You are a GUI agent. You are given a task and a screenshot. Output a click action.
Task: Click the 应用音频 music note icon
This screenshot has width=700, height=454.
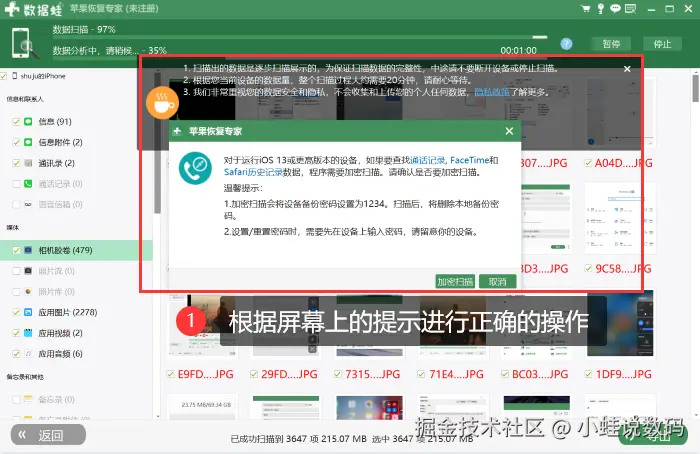click(x=28, y=354)
